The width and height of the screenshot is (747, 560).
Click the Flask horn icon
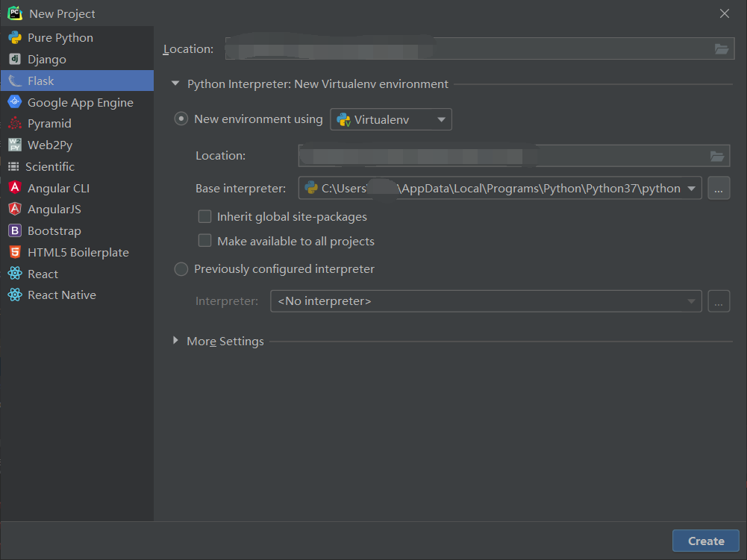15,81
